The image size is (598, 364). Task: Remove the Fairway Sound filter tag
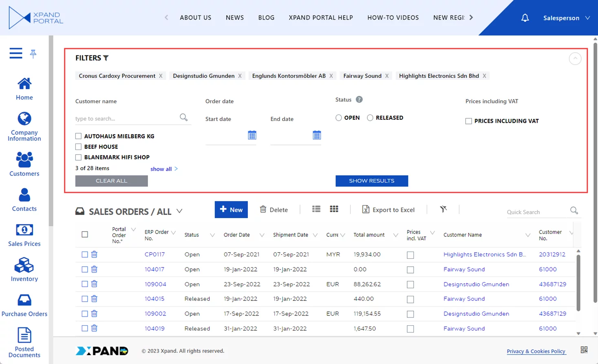[387, 76]
